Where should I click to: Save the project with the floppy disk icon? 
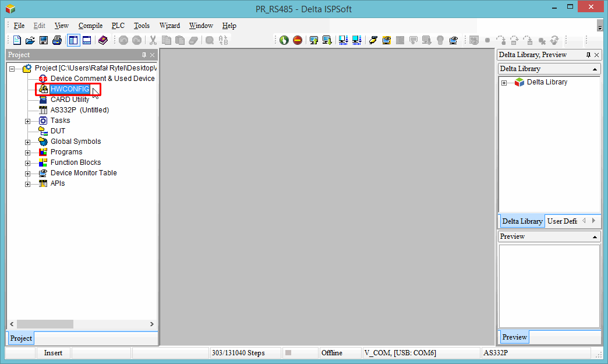pos(43,40)
